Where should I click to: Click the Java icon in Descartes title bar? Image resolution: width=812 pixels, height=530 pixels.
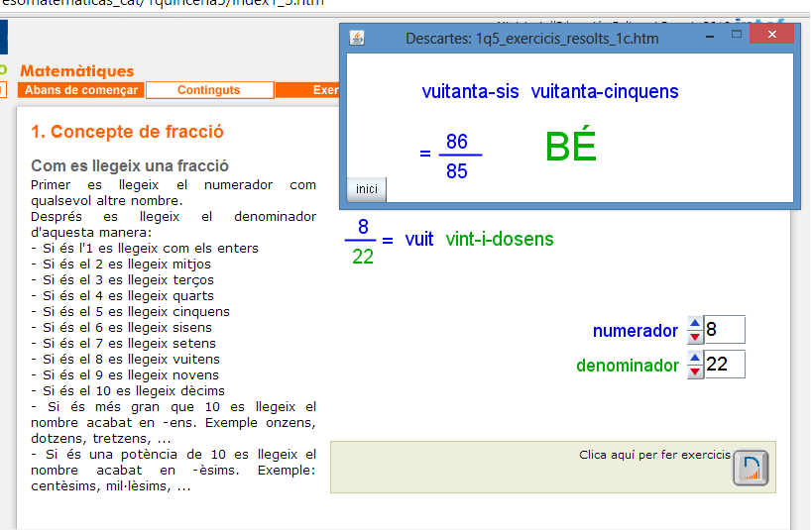click(357, 38)
